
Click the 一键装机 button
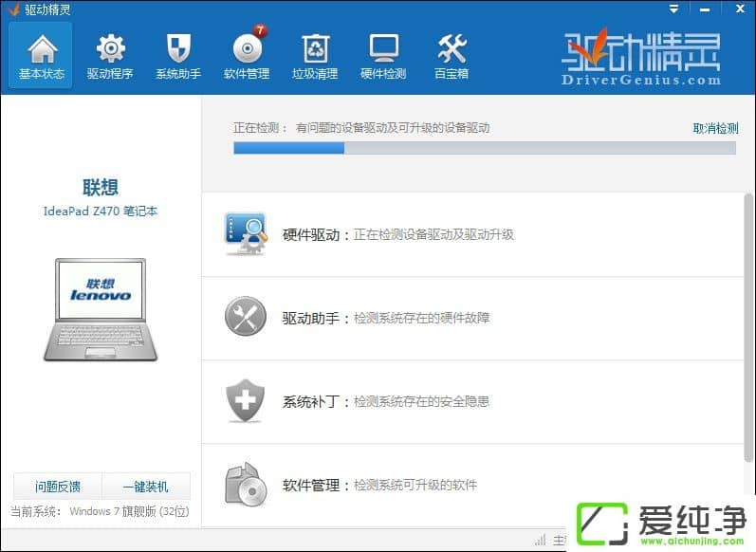(145, 487)
